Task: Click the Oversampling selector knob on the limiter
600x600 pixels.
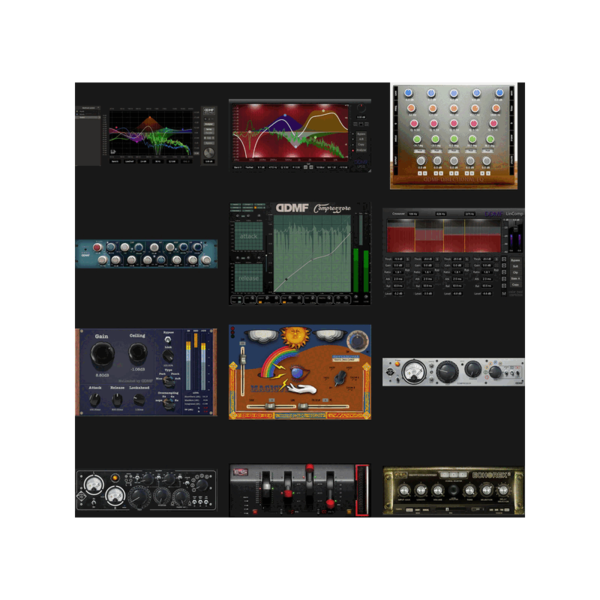Action: (168, 404)
